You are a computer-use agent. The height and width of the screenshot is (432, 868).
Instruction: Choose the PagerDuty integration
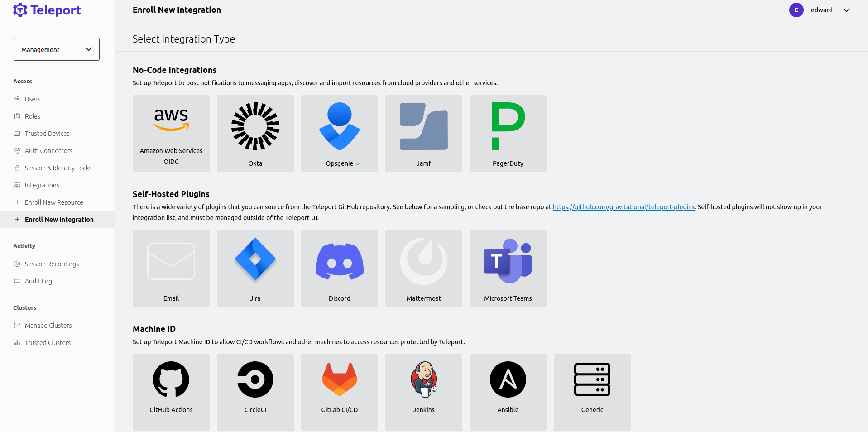pos(508,133)
